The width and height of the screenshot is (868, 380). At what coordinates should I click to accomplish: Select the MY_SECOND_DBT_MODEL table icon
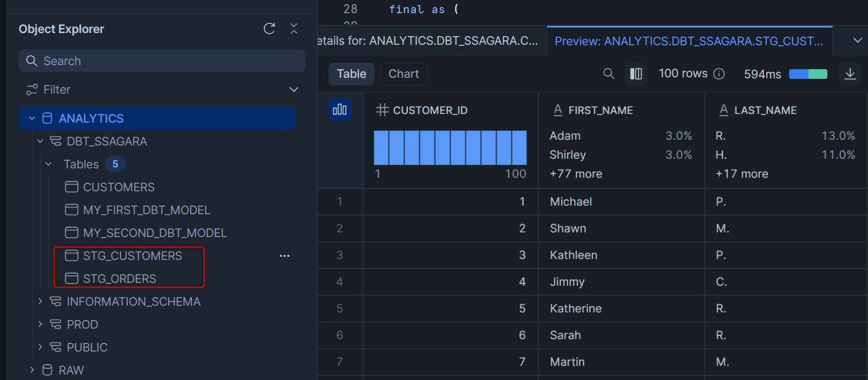pos(72,232)
